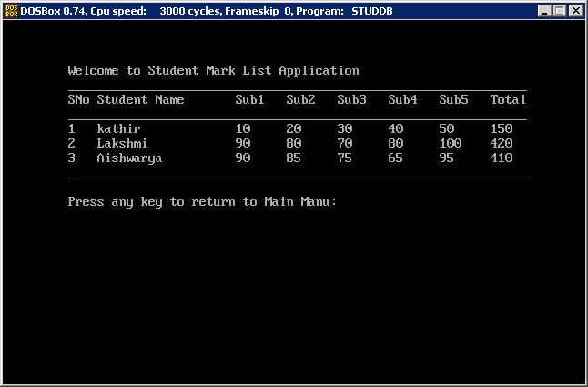Click Lakshmi's Sub5 mark of 100
Screen dimensions: 588x387
(450, 144)
